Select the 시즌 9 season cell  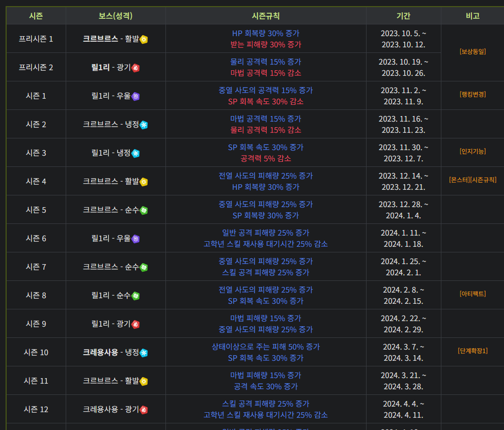[x=36, y=324]
